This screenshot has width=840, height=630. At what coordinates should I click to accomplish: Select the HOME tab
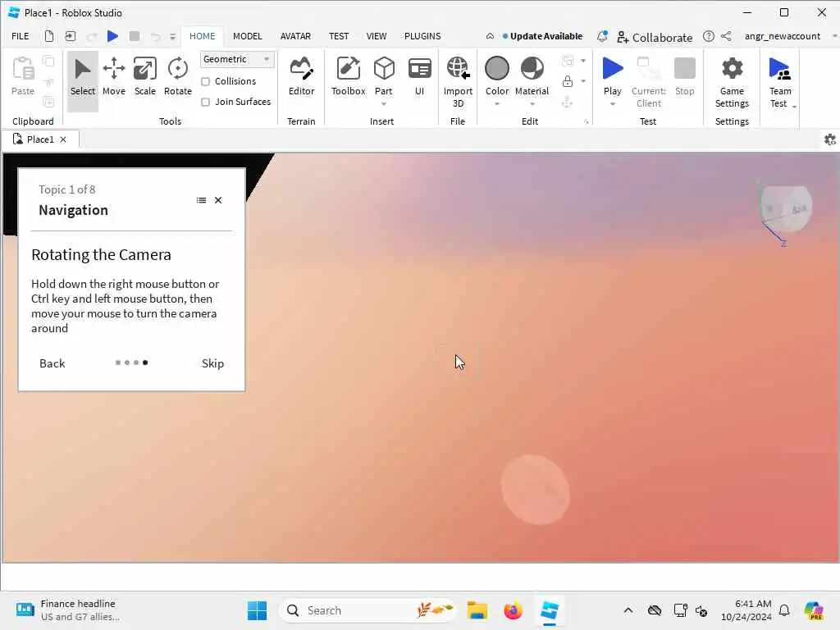(x=202, y=36)
